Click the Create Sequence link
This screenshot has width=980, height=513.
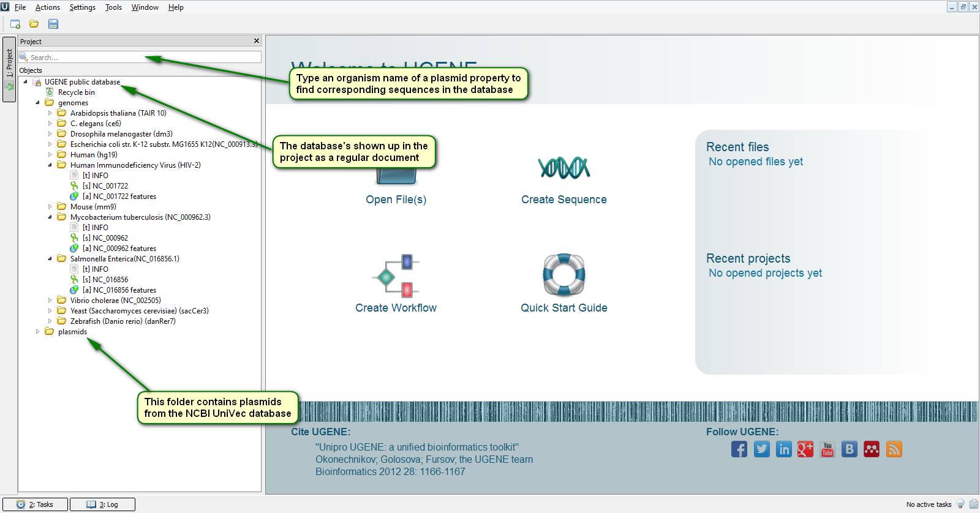pos(564,200)
